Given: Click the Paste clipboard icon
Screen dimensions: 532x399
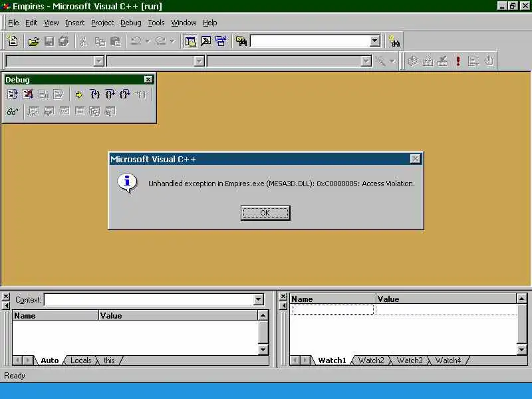Looking at the screenshot, I should (115, 41).
